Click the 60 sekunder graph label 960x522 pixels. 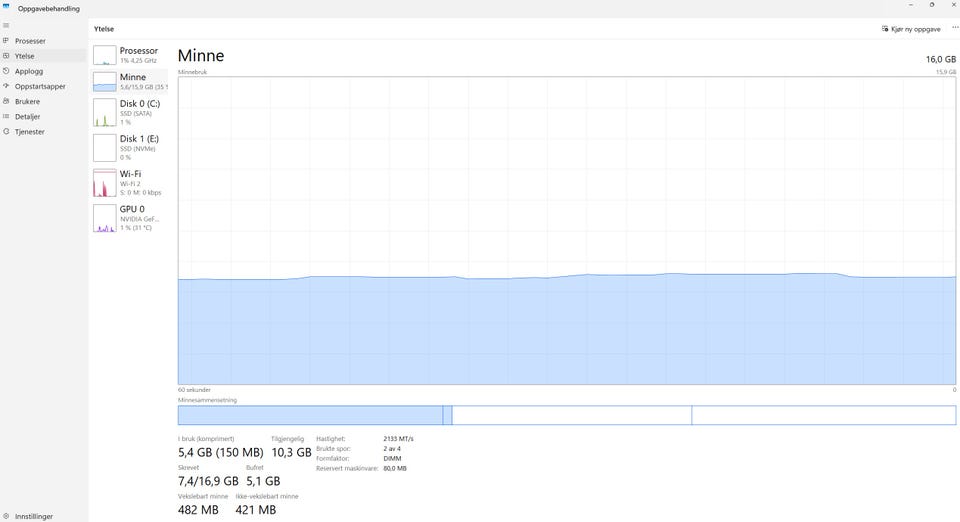(x=194, y=390)
